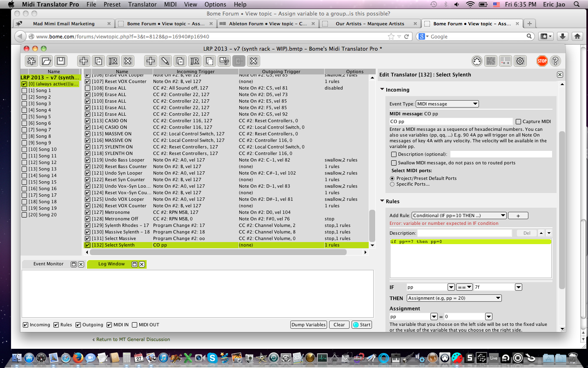
Task: Click the add rule plus button
Action: (x=518, y=215)
